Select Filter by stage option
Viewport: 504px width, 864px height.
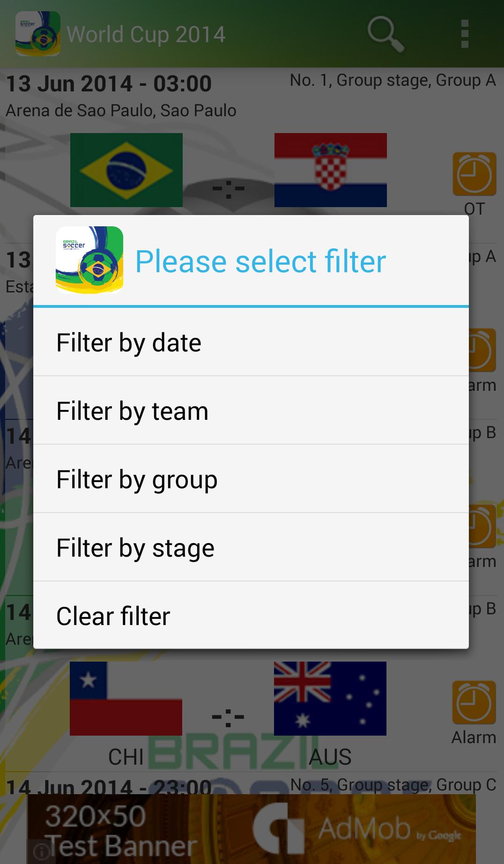pos(251,548)
